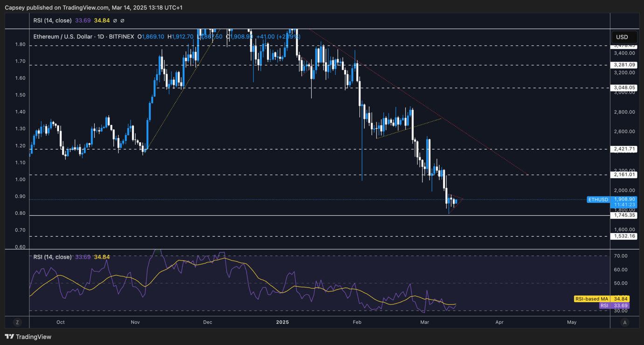The height and width of the screenshot is (345, 644).
Task: Click the 2025 label on the time axis
Action: tap(282, 322)
